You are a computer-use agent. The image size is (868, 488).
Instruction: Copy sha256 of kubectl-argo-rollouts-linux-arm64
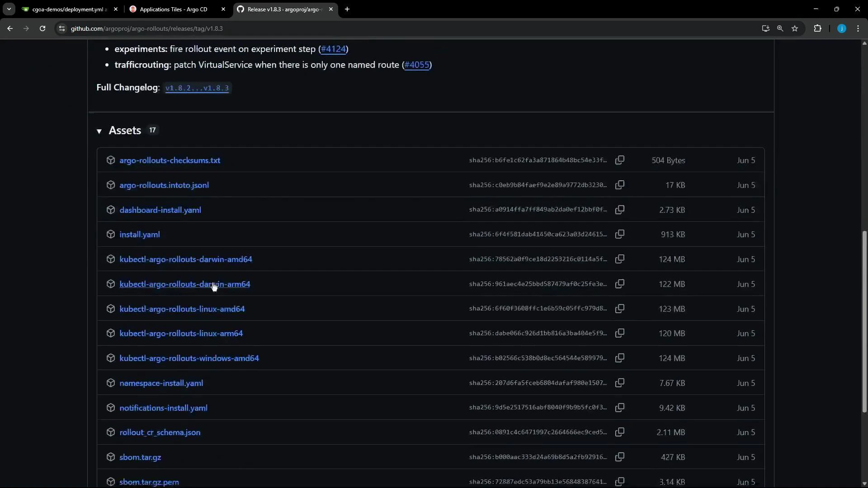coord(620,333)
